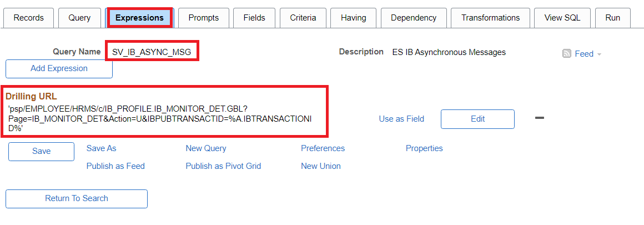Open the Transformations tab

490,18
